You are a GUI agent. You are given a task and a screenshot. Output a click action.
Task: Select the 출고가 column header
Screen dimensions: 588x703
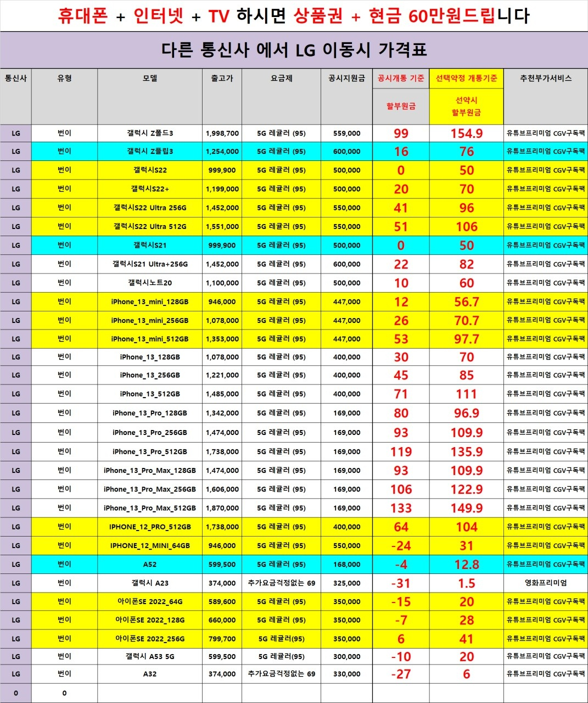[222, 79]
